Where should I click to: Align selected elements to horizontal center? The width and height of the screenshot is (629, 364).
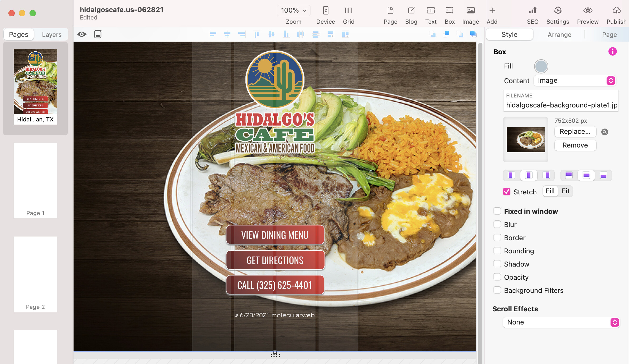tap(227, 34)
